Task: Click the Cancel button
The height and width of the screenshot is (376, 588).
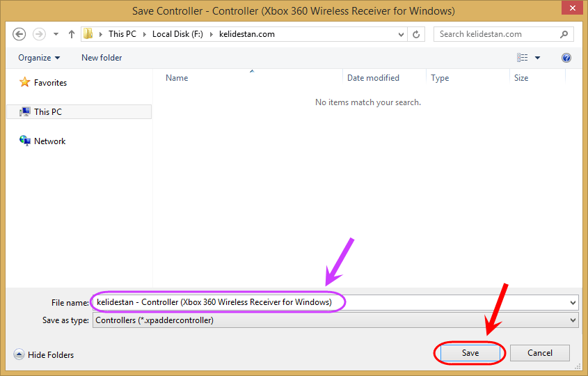Action: click(539, 353)
